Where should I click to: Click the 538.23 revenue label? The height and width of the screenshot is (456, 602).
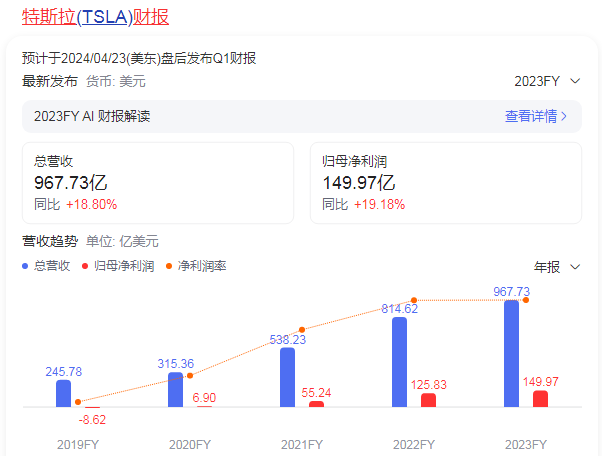pyautogui.click(x=288, y=340)
